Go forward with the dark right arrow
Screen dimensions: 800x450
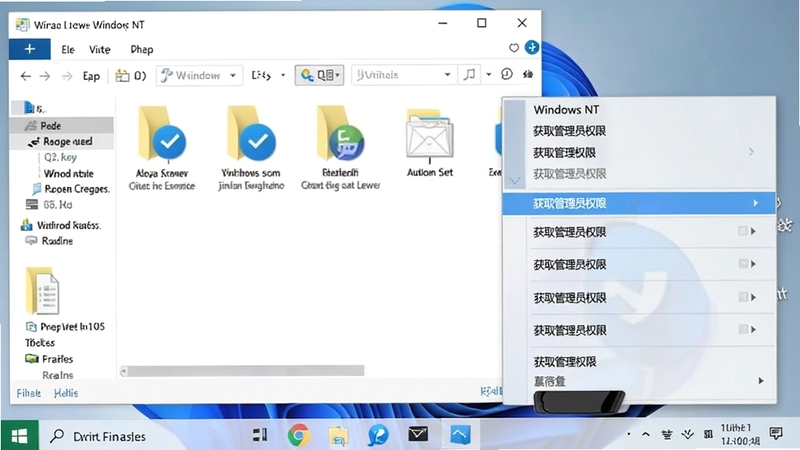(45, 76)
